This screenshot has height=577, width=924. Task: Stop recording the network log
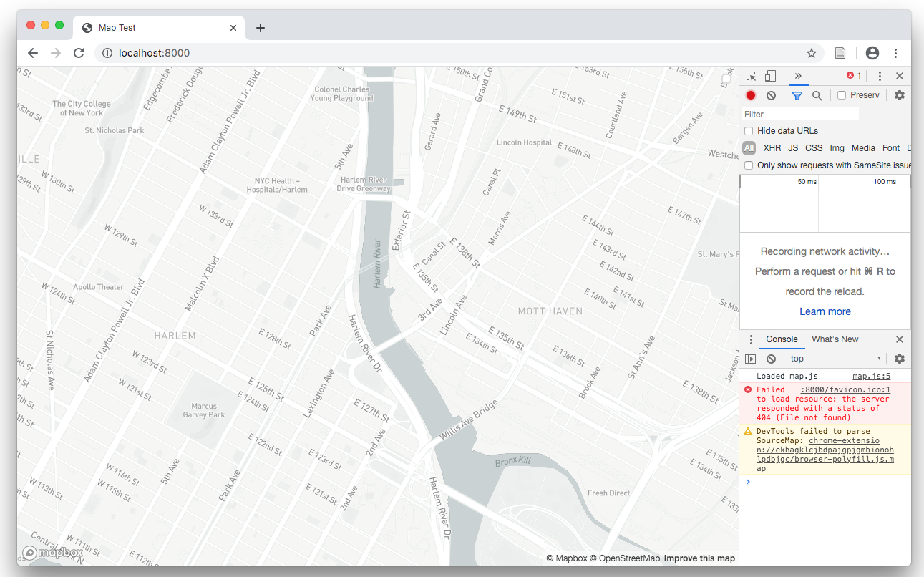pyautogui.click(x=751, y=95)
